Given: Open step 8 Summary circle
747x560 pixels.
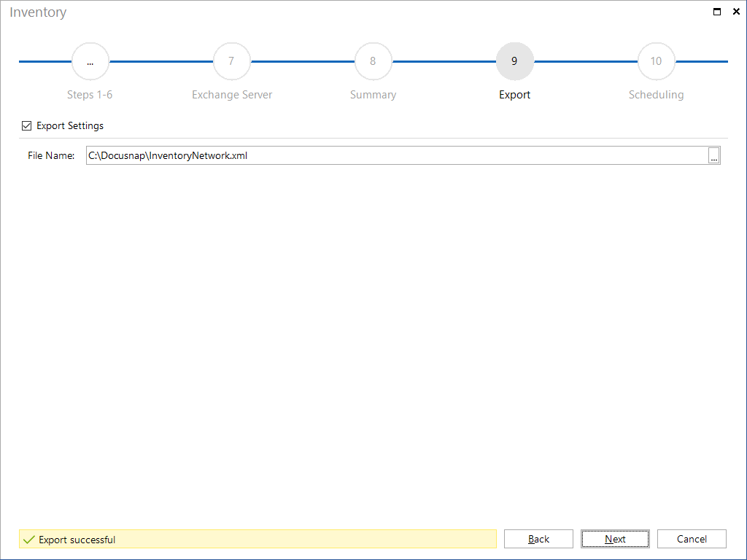Looking at the screenshot, I should 373,61.
